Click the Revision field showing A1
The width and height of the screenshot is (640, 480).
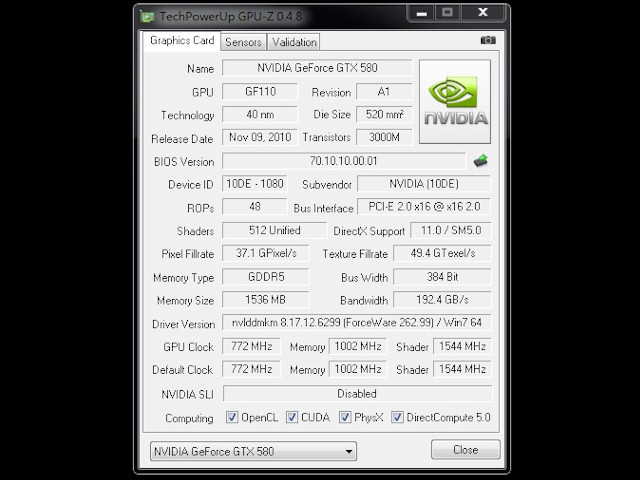pos(384,91)
